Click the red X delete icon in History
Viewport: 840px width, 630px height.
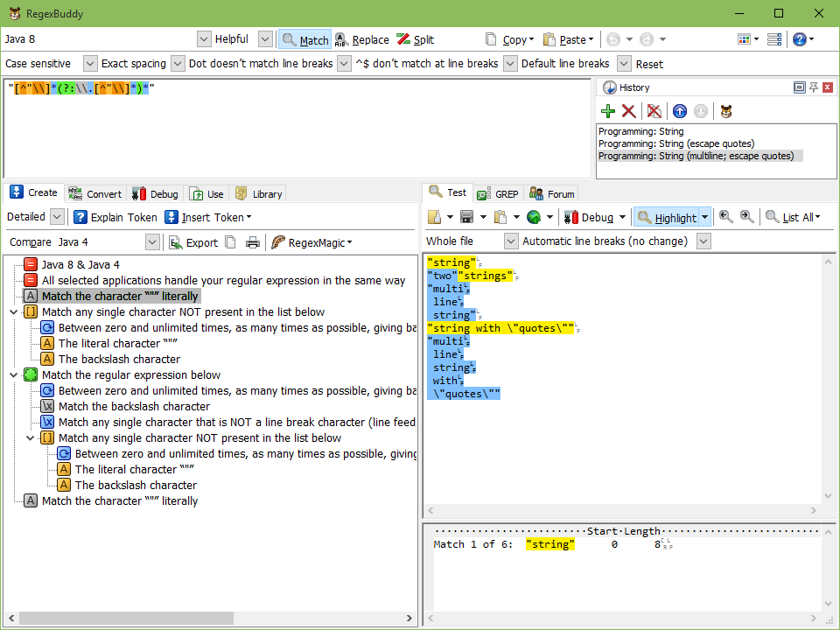628,111
